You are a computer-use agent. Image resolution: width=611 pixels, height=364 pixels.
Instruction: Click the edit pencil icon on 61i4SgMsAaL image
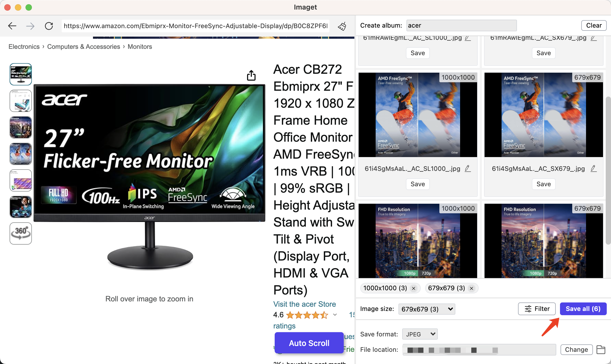(468, 169)
